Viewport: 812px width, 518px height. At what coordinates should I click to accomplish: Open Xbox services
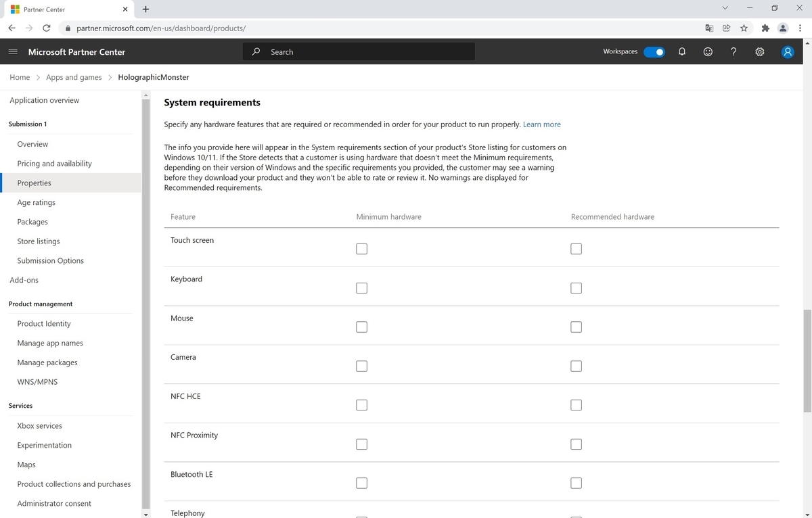[x=39, y=426]
